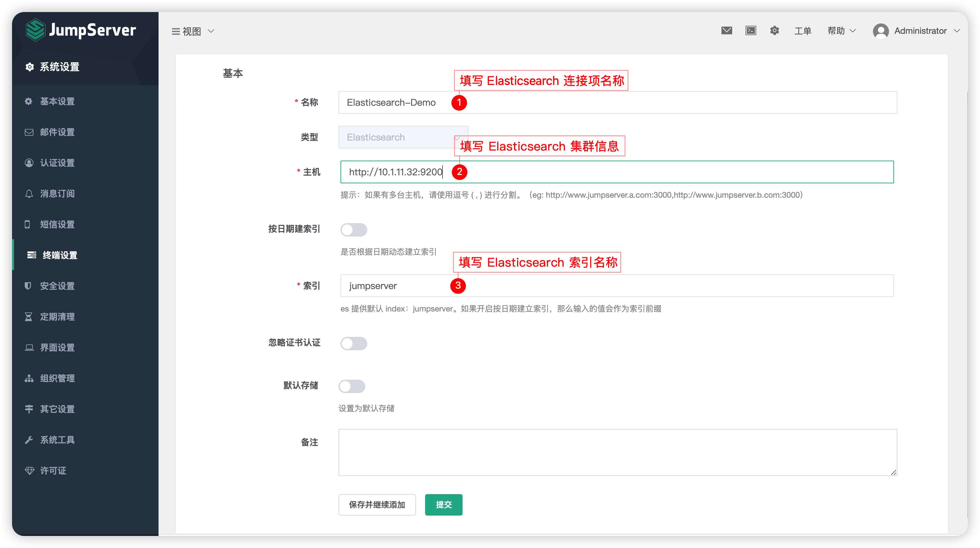Image resolution: width=980 pixels, height=548 pixels.
Task: Turn on the 默认存储 switch
Action: coord(352,386)
